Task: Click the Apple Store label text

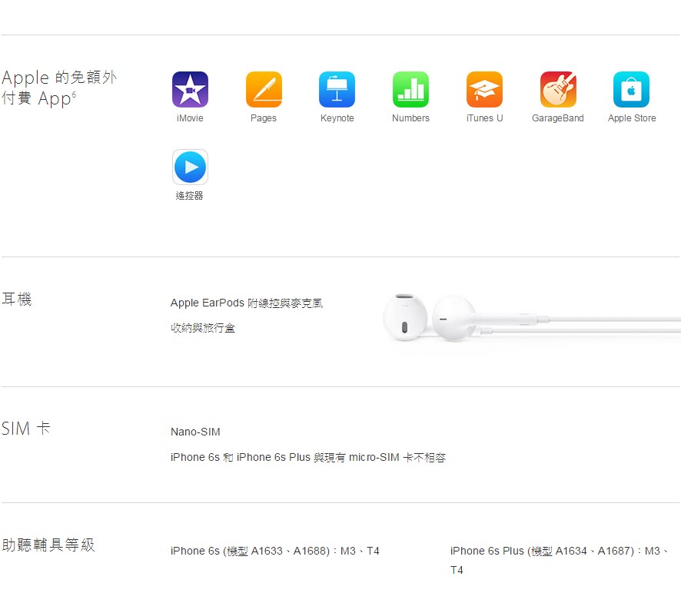Action: (x=632, y=118)
